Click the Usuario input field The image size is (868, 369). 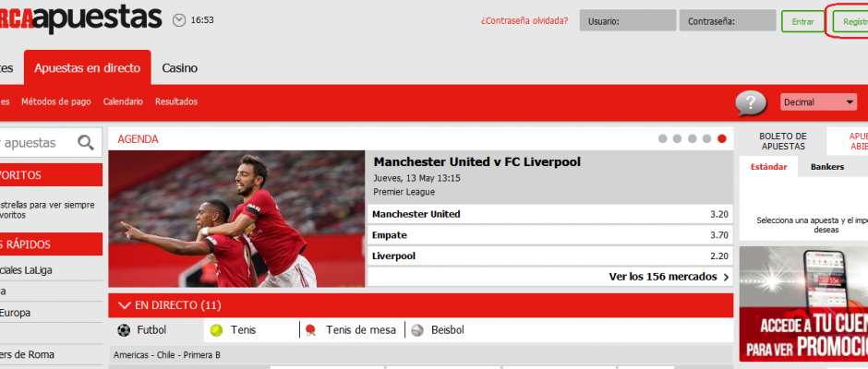[x=628, y=21]
